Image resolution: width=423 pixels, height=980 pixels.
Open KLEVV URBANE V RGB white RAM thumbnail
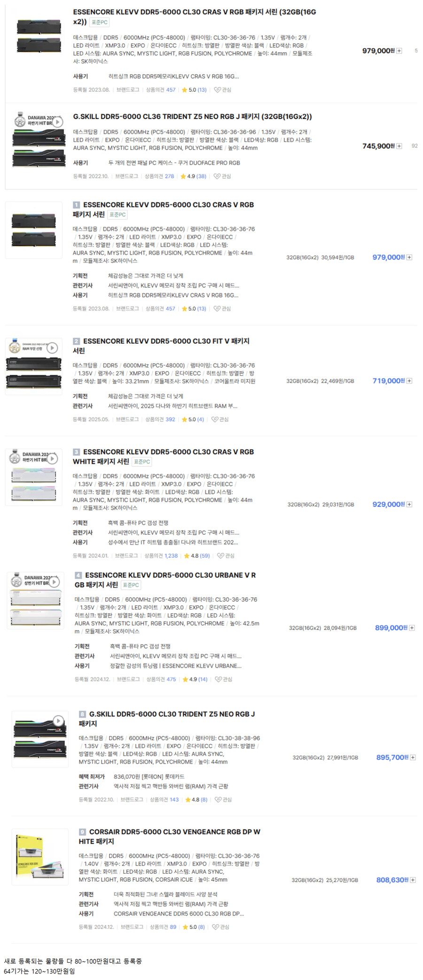tap(36, 601)
